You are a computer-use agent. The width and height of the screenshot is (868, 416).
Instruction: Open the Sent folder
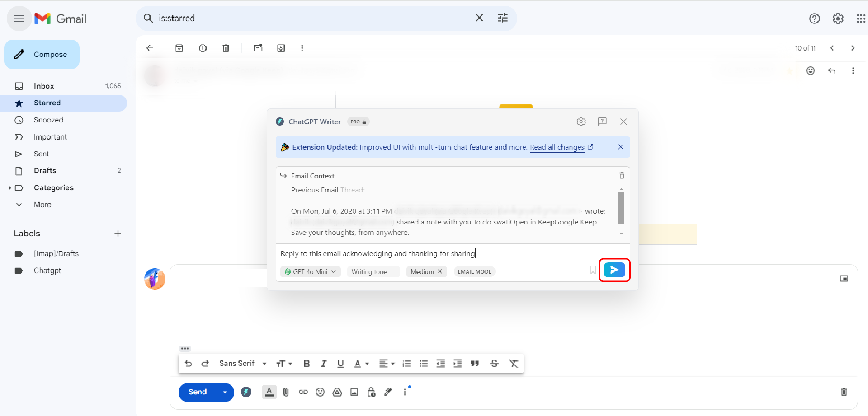[63, 154]
